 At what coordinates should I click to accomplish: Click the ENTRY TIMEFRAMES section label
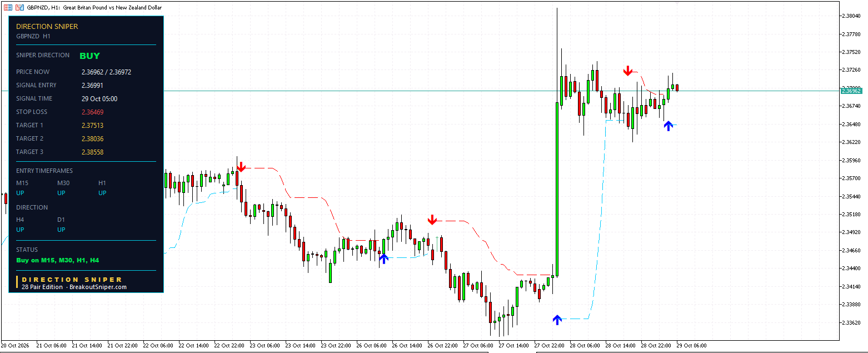44,171
